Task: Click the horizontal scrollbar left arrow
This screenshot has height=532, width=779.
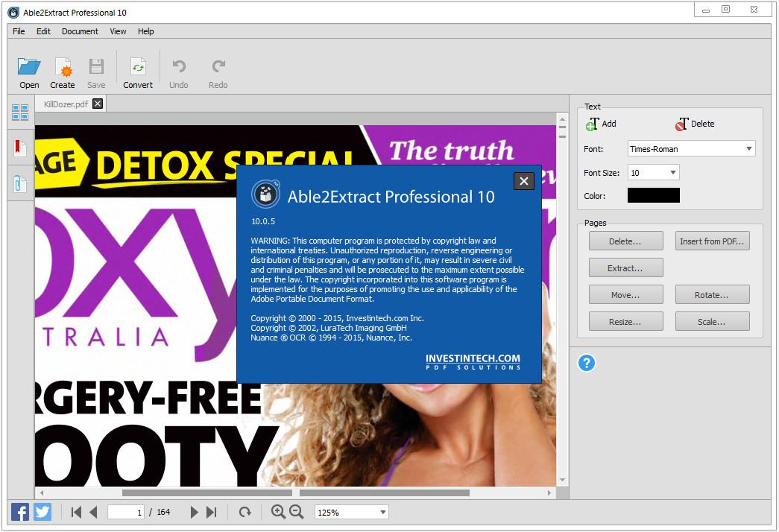Action: click(42, 493)
